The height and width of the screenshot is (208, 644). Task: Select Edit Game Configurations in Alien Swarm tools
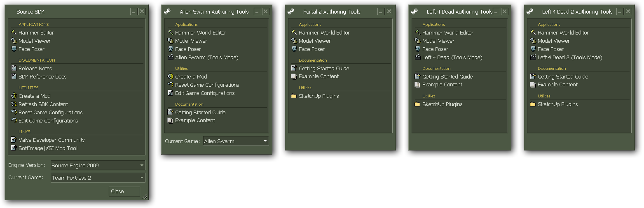tap(204, 93)
